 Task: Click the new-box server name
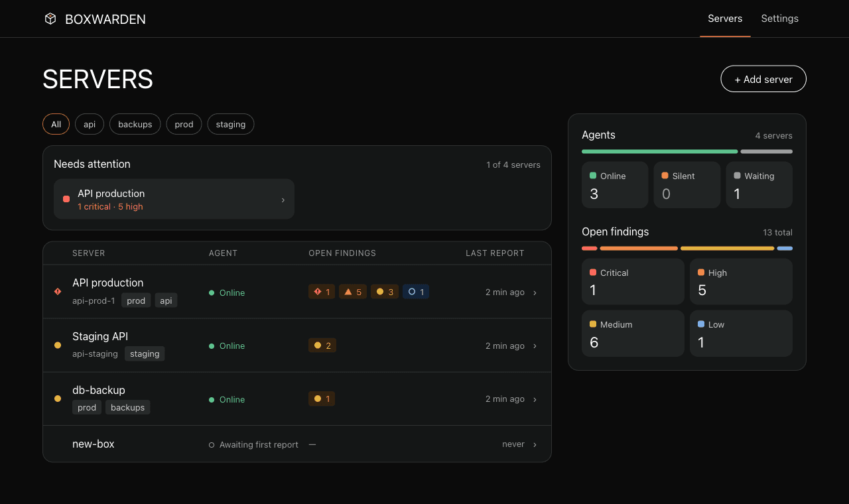click(x=94, y=444)
